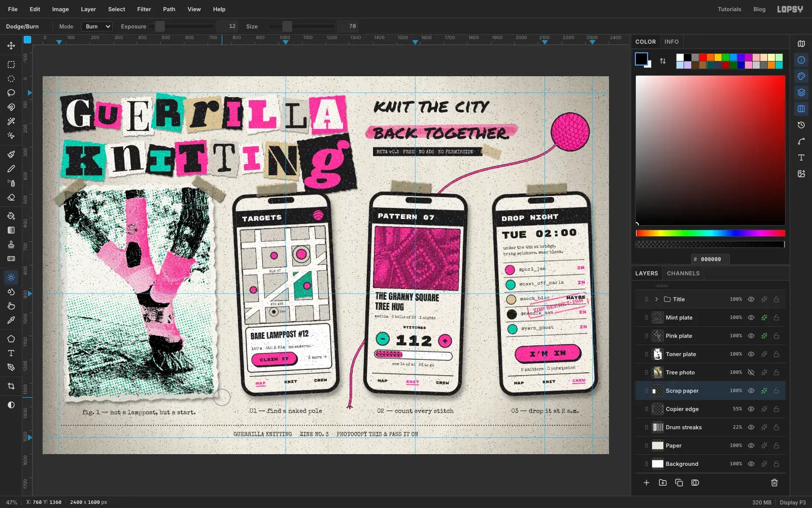Toggle visibility of Background layer

[751, 464]
